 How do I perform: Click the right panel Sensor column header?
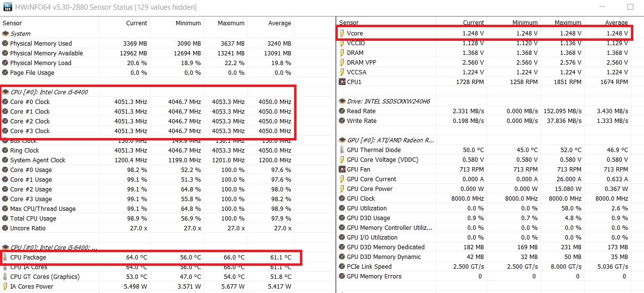(x=386, y=22)
